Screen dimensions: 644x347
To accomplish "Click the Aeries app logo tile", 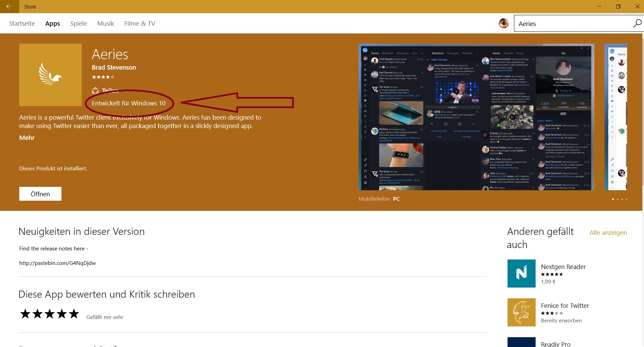I will tap(50, 75).
